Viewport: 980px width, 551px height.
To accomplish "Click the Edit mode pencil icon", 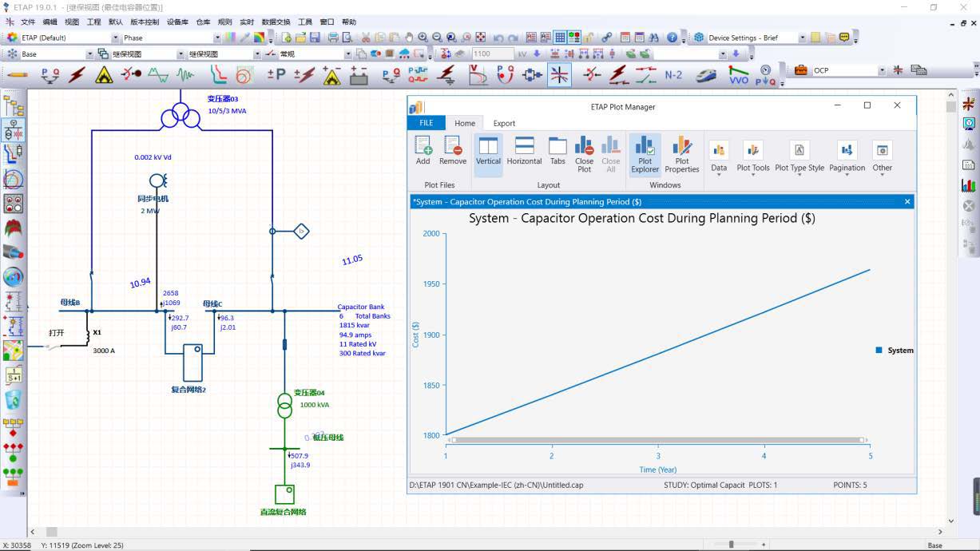I will [x=17, y=75].
